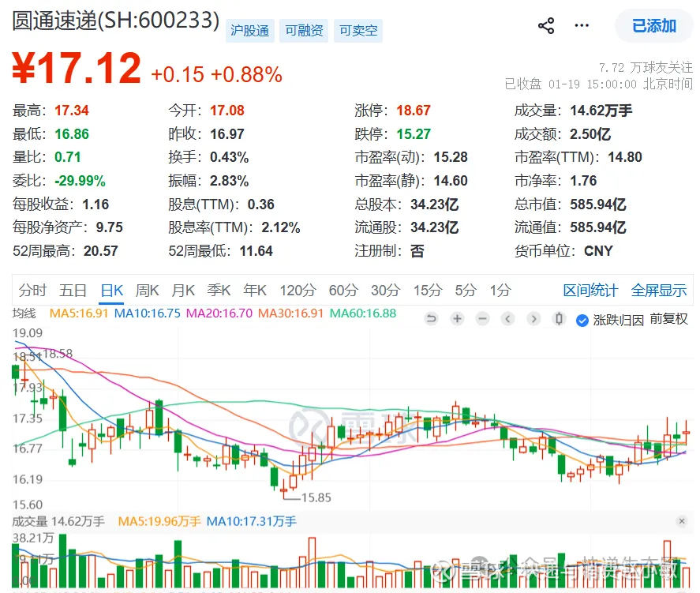The image size is (700, 593).
Task: Click the MA20:16.70 moving average label
Action: coord(219,313)
